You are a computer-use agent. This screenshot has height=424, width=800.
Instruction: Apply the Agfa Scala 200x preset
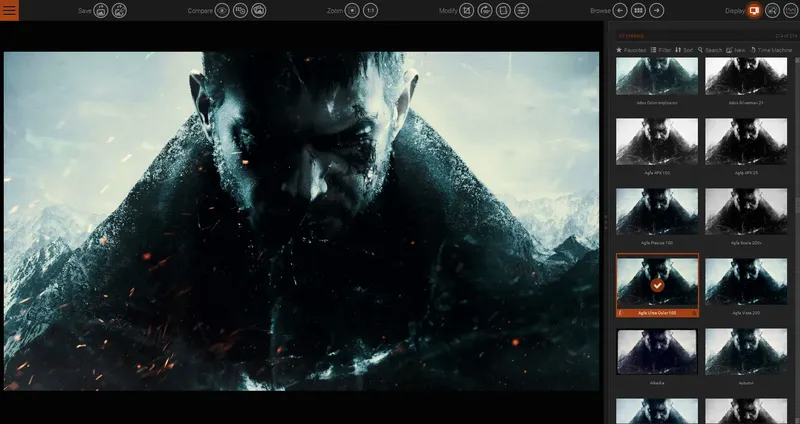pyautogui.click(x=746, y=211)
